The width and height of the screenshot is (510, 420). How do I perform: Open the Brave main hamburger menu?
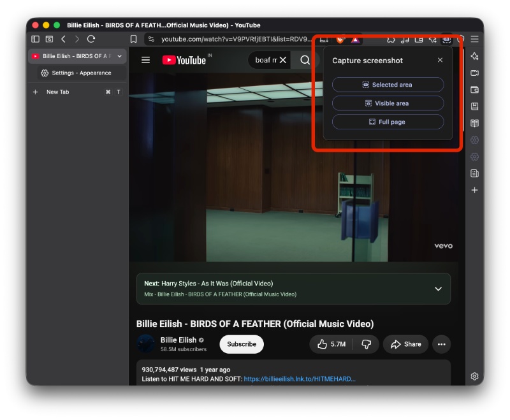pyautogui.click(x=474, y=39)
